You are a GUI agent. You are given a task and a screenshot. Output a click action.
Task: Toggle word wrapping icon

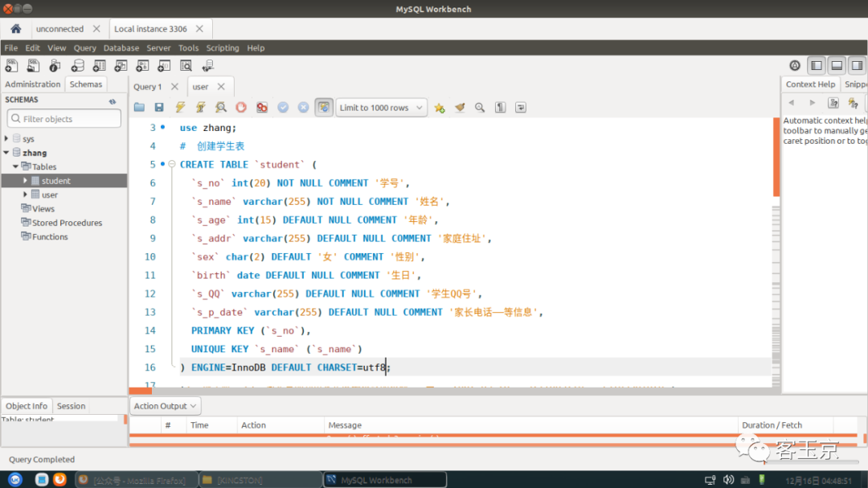(x=521, y=108)
